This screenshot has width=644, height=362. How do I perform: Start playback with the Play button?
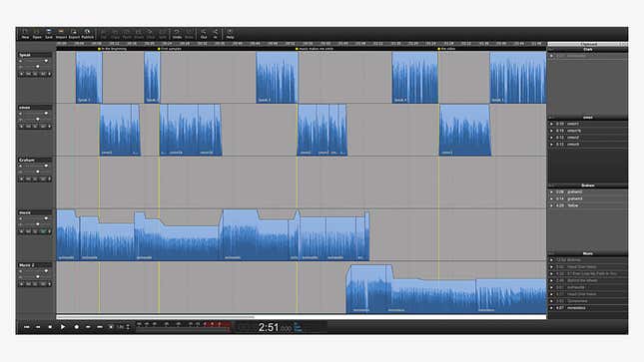point(63,327)
